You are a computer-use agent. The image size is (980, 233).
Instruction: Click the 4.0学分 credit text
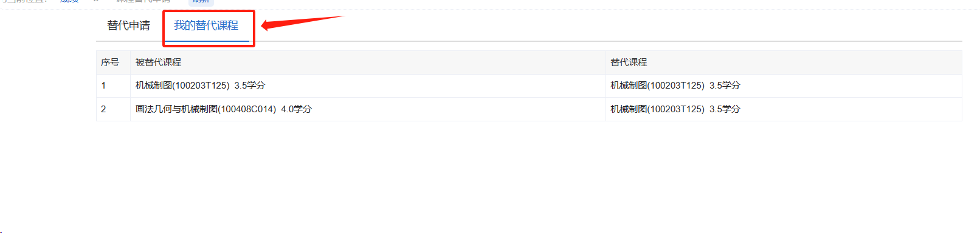[x=296, y=109]
